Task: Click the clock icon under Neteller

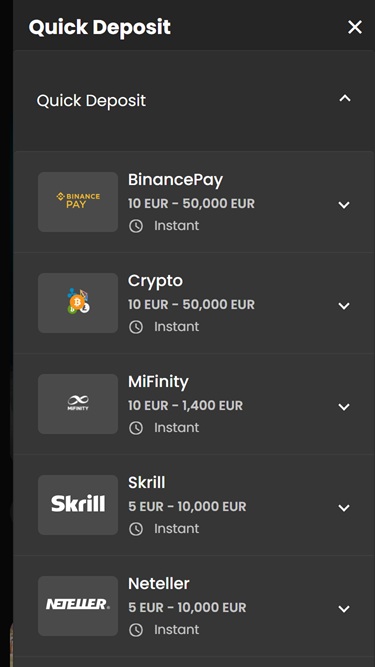Action: 136,630
